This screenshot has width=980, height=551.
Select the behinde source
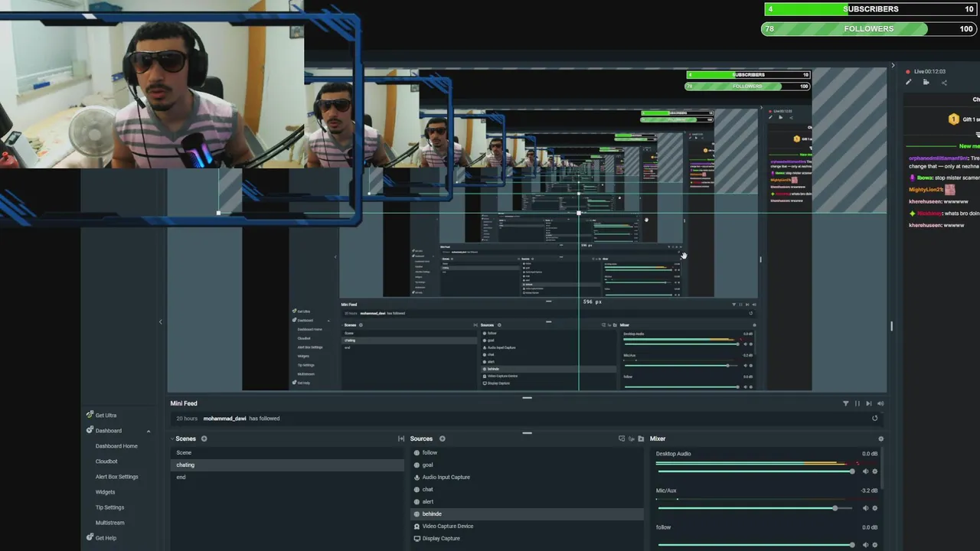(x=527, y=514)
